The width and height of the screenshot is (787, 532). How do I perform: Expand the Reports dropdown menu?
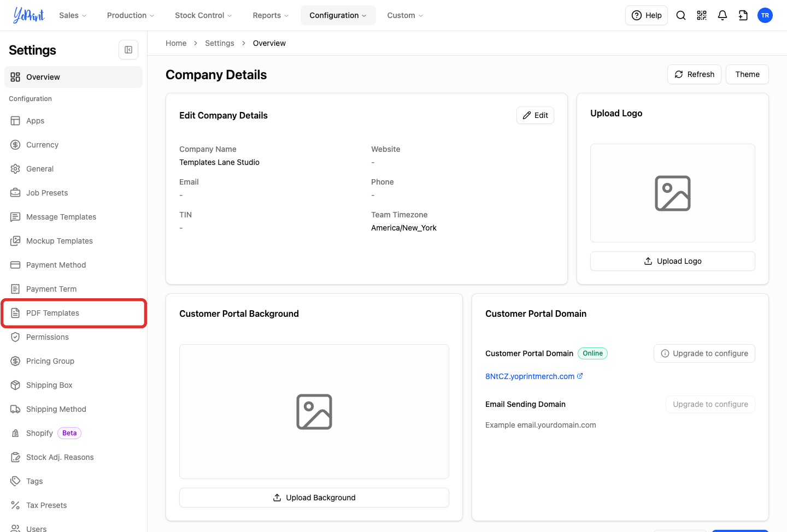[271, 15]
